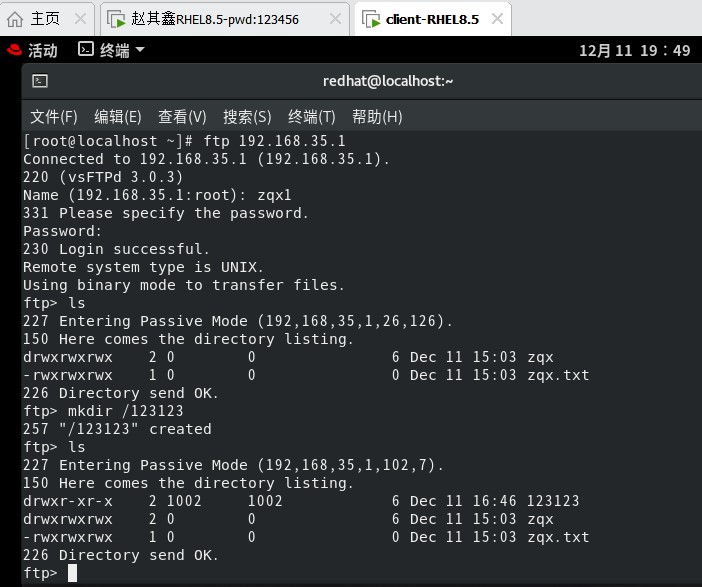Close the 赵其鑫RHEL8.5-pwd:123456 tab
The width and height of the screenshot is (702, 587).
[335, 19]
